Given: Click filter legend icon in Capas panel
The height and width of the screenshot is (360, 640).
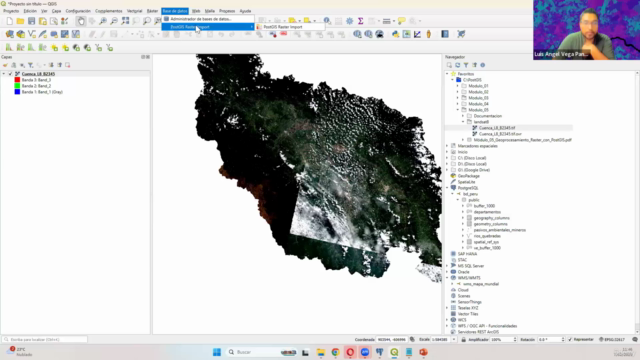Looking at the screenshot, I should click(x=31, y=65).
